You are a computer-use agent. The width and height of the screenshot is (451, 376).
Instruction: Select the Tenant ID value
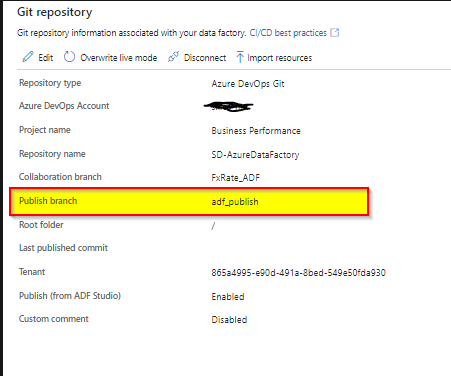298,273
